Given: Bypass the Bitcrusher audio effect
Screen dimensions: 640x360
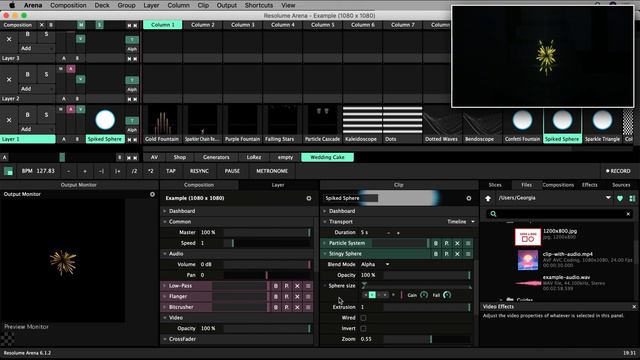Looking at the screenshot, I should click(x=276, y=307).
